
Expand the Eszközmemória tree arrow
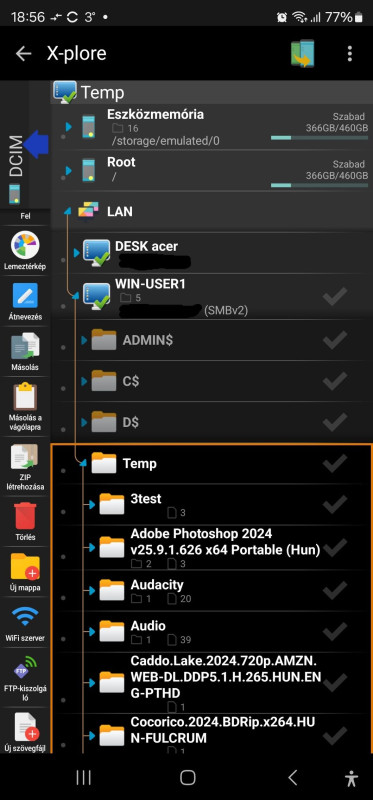[x=69, y=127]
